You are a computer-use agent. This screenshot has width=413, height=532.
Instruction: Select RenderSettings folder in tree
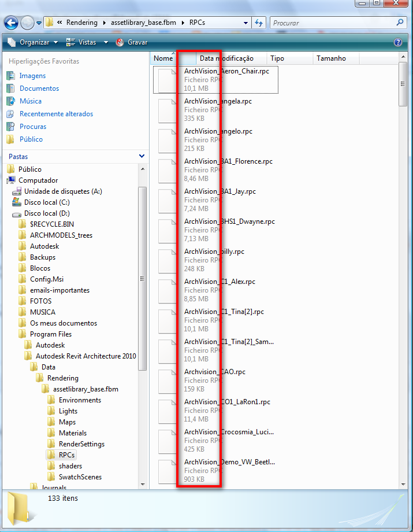pyautogui.click(x=81, y=444)
